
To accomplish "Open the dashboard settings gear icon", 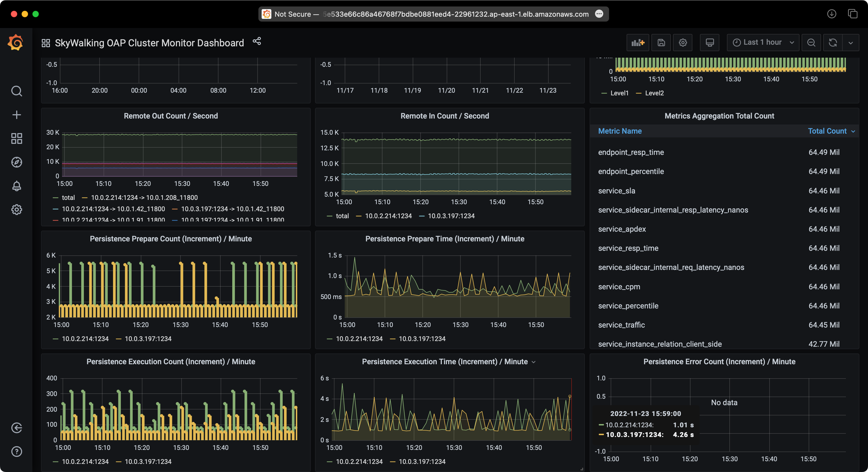I will (x=682, y=43).
